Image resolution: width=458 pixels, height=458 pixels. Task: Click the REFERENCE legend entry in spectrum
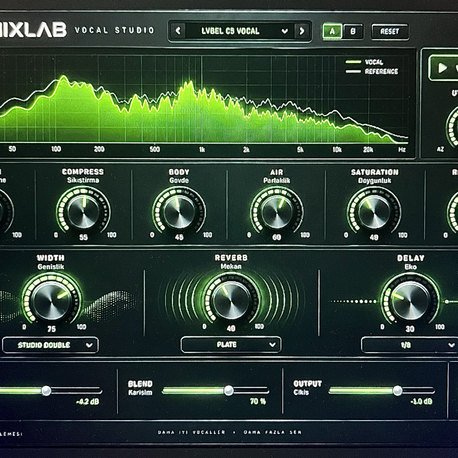[372, 71]
